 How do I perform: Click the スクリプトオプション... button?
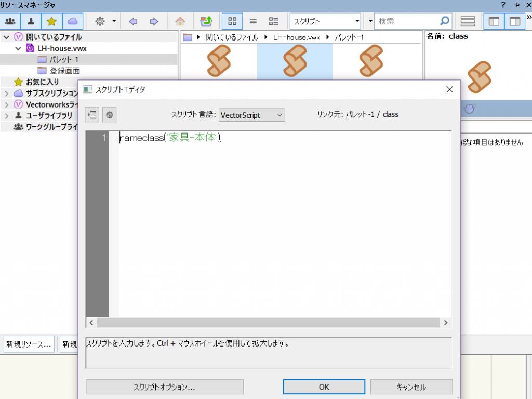point(164,387)
